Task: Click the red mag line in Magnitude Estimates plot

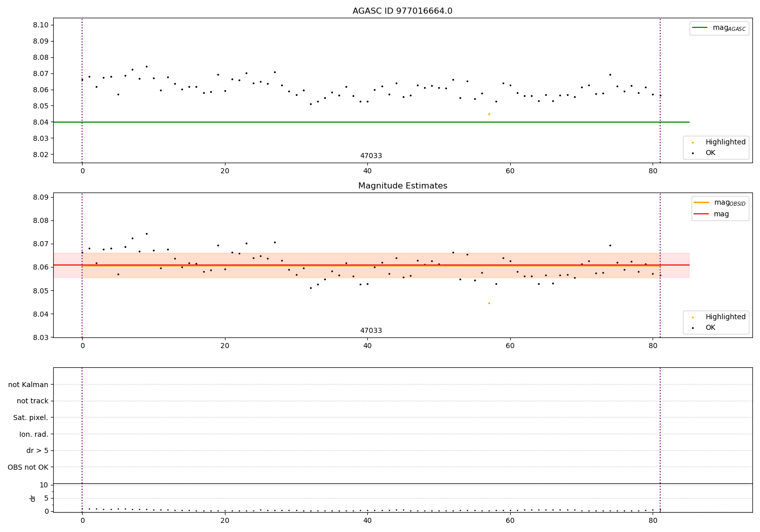Action: (371, 265)
